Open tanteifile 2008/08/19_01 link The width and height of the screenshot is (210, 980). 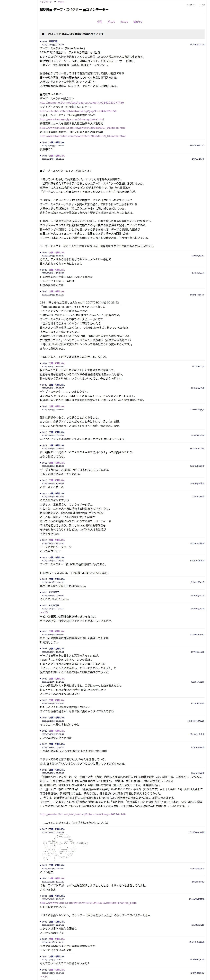click(83, 136)
